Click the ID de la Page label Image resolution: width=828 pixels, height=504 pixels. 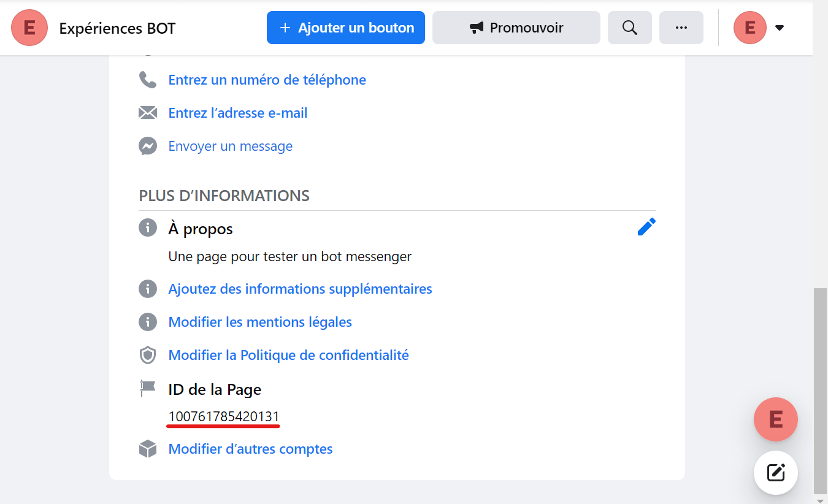215,389
